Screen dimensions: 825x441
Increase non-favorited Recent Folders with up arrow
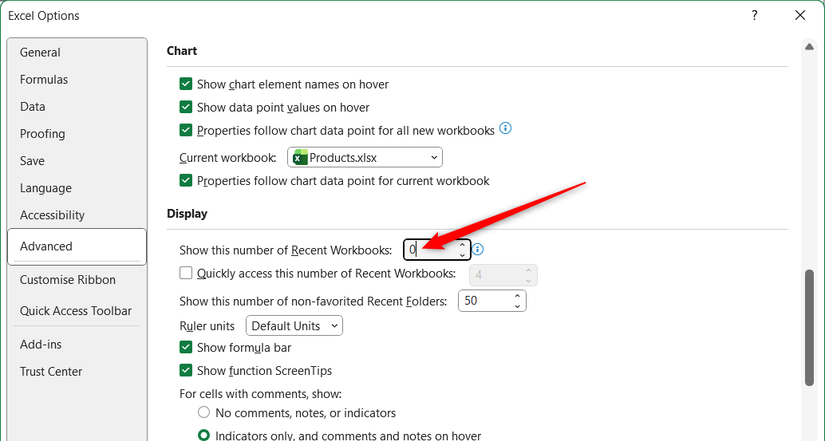517,296
